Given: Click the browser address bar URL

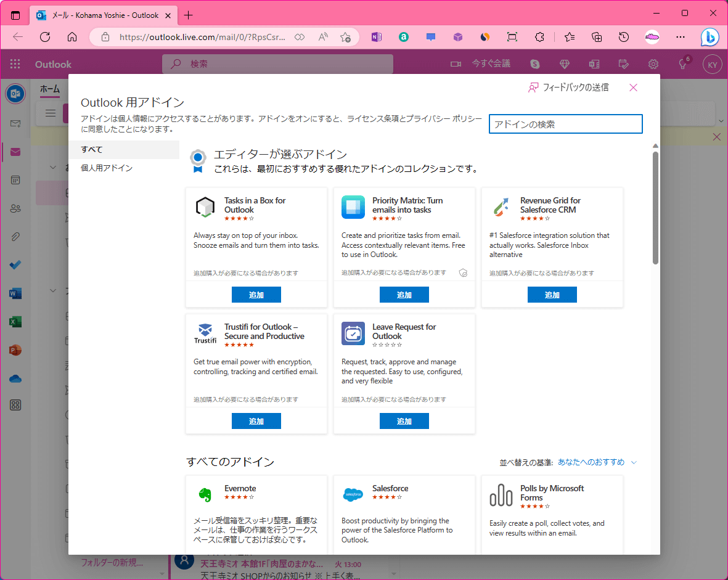Looking at the screenshot, I should tap(202, 37).
